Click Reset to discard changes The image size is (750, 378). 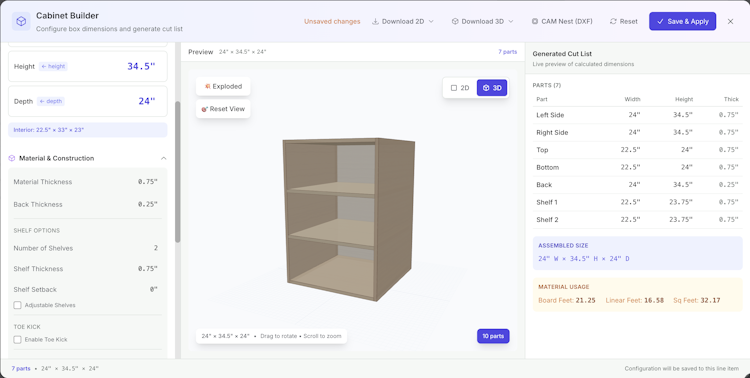(x=623, y=22)
